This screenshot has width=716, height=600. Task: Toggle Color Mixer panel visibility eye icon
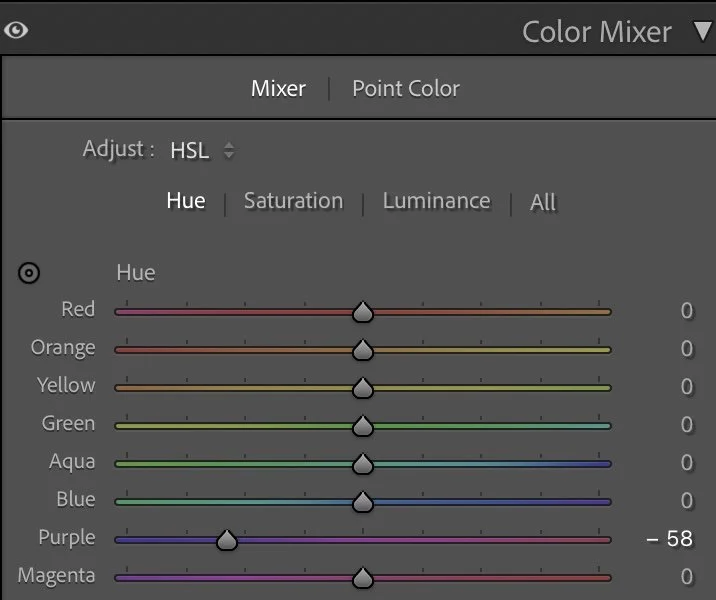point(16,31)
